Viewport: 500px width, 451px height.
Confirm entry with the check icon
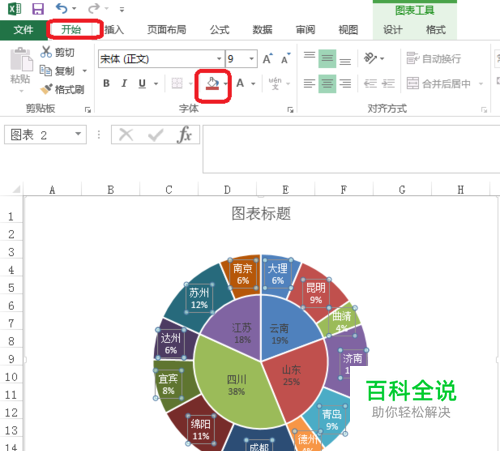click(x=155, y=135)
